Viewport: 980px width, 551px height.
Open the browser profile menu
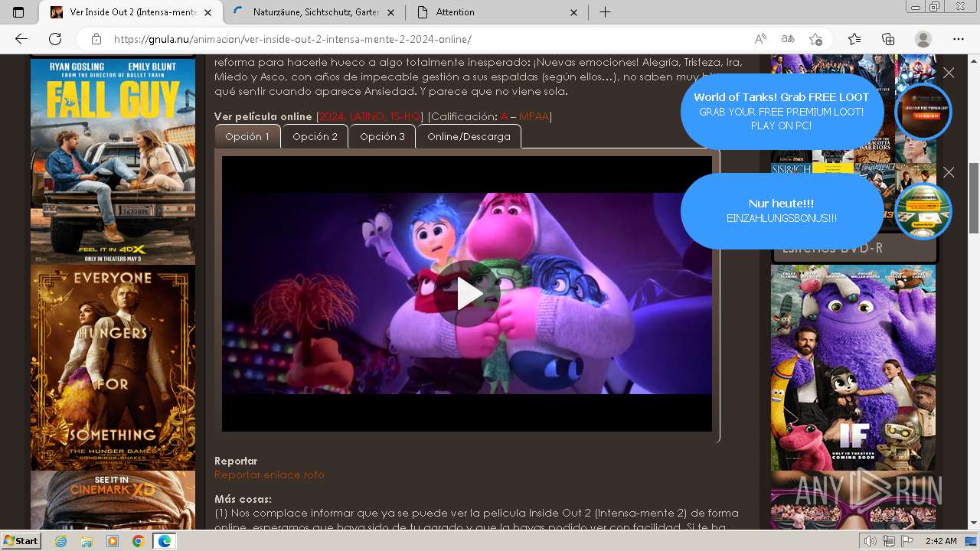[923, 39]
